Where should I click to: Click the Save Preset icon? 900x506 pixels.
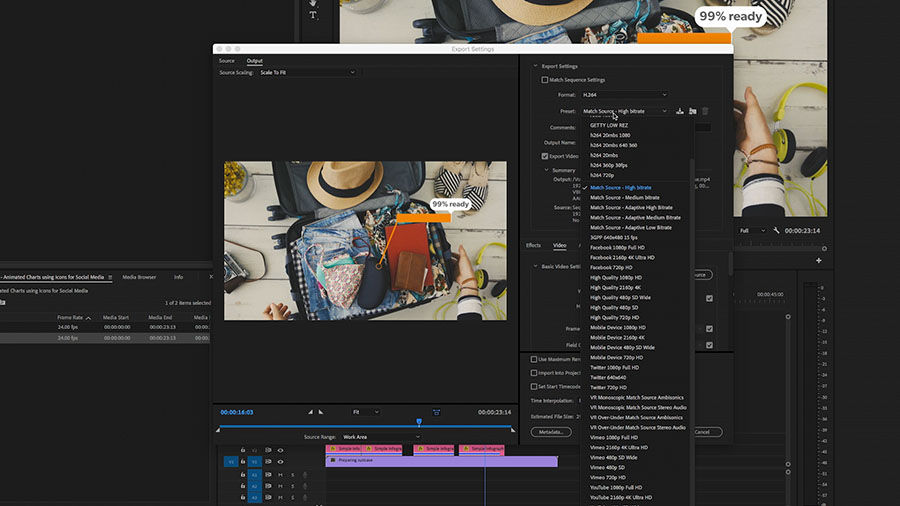pos(680,111)
